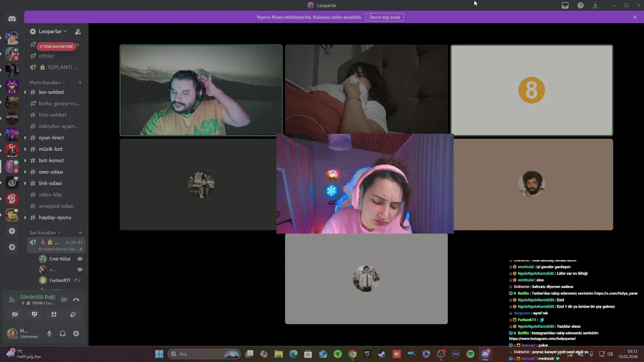Screen dimensions: 644x362
Task: Open noise suppression waveform icon
Action: tap(64, 300)
